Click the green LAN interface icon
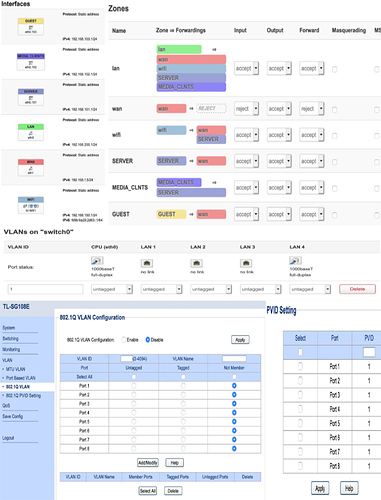The image size is (381, 500). 31,132
